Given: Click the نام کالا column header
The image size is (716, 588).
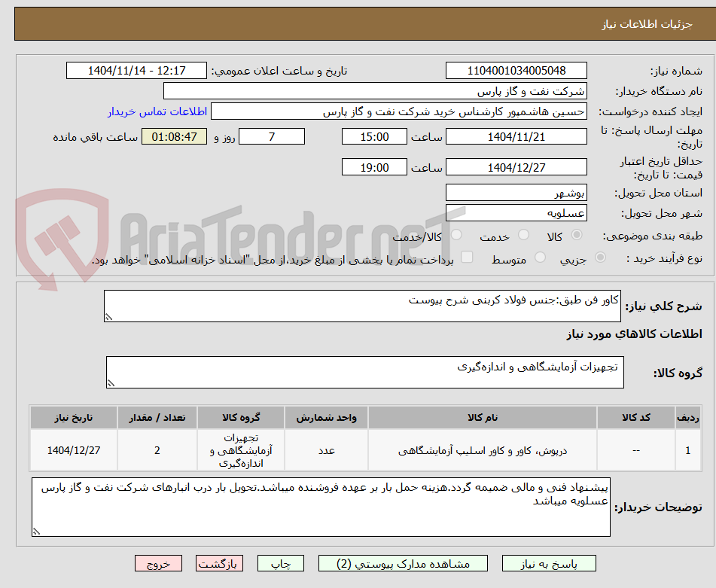Looking at the screenshot, I should pos(482,418).
